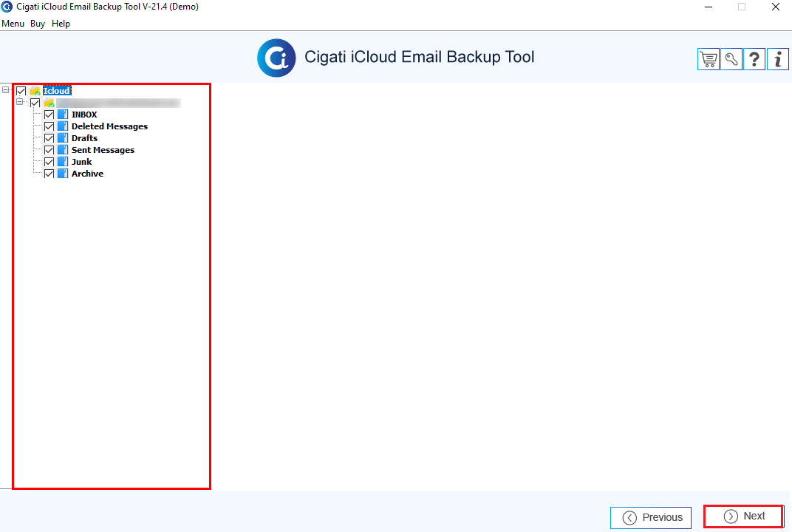Disable the Junk folder checkbox

tap(49, 162)
